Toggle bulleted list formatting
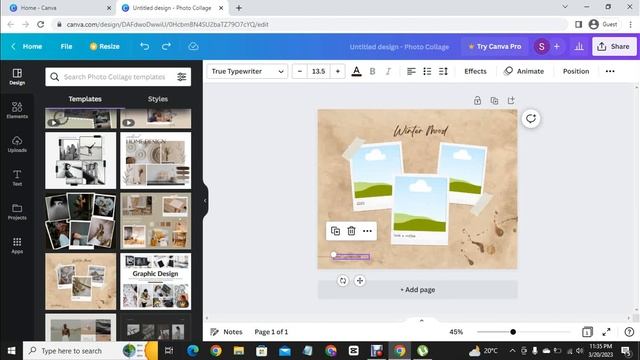This screenshot has height=360, width=640. (x=427, y=71)
